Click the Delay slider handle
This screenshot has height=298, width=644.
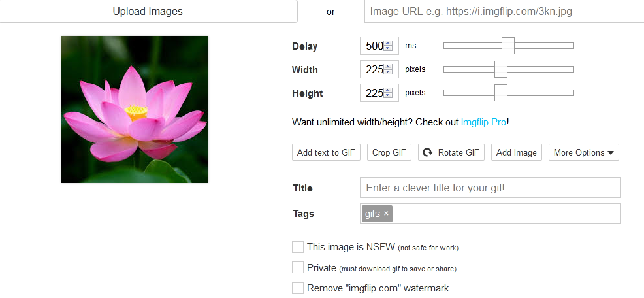(508, 46)
